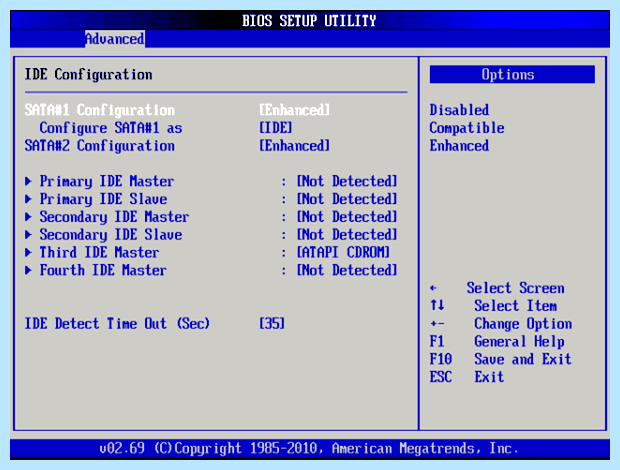This screenshot has height=470, width=620.
Task: Click Secondary IDE Master [Not Detected] value
Action: pos(347,217)
